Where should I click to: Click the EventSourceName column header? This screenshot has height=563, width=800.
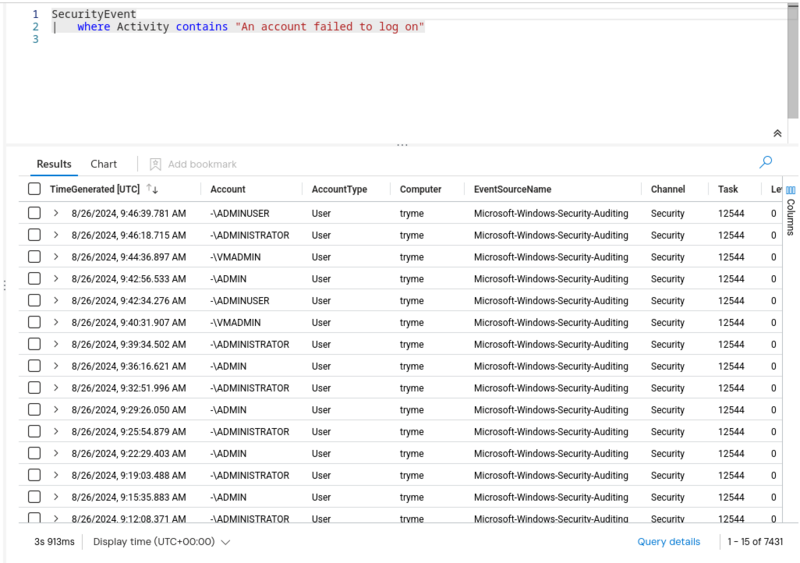point(512,189)
